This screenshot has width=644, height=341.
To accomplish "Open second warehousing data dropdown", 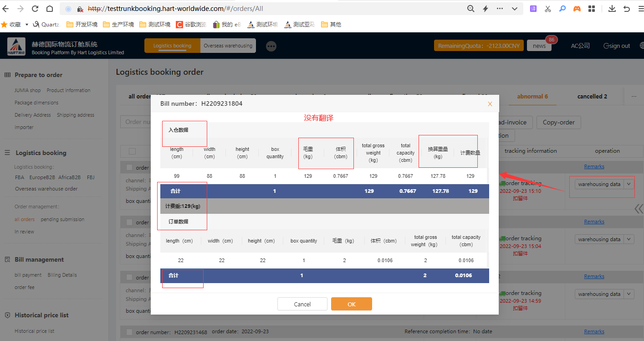I will click(x=629, y=239).
